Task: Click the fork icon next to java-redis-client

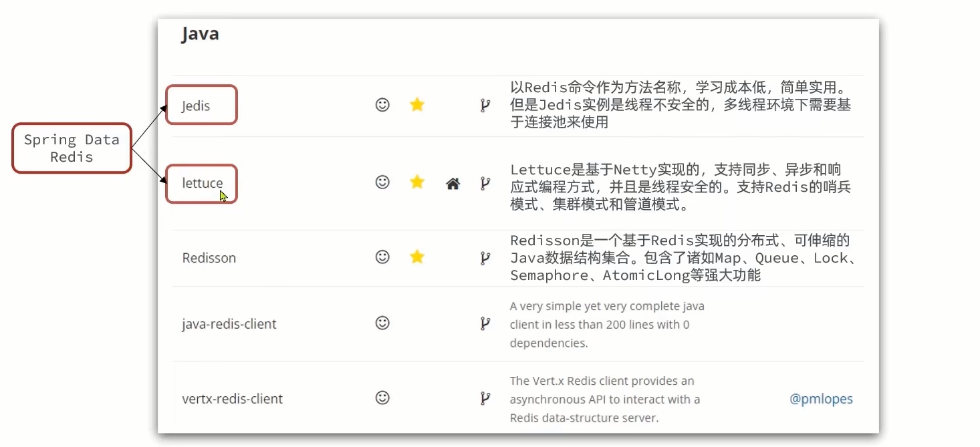Action: pos(484,323)
